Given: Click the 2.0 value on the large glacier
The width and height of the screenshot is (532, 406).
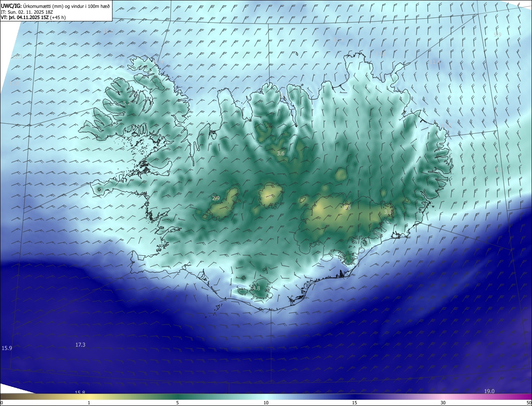Looking at the screenshot, I should [347, 207].
